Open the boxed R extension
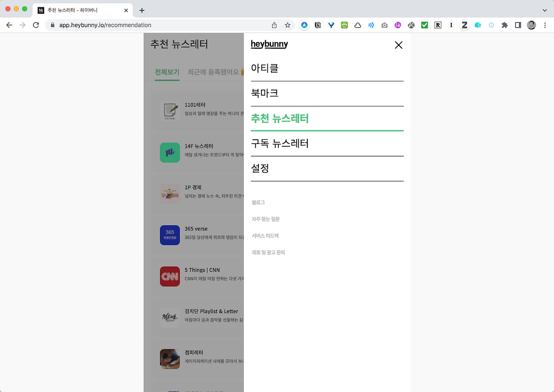554x392 pixels. point(438,25)
